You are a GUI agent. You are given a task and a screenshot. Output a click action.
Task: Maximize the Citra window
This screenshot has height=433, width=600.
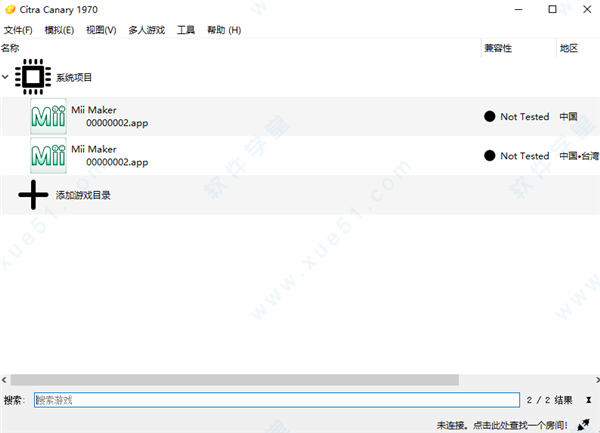coord(552,9)
